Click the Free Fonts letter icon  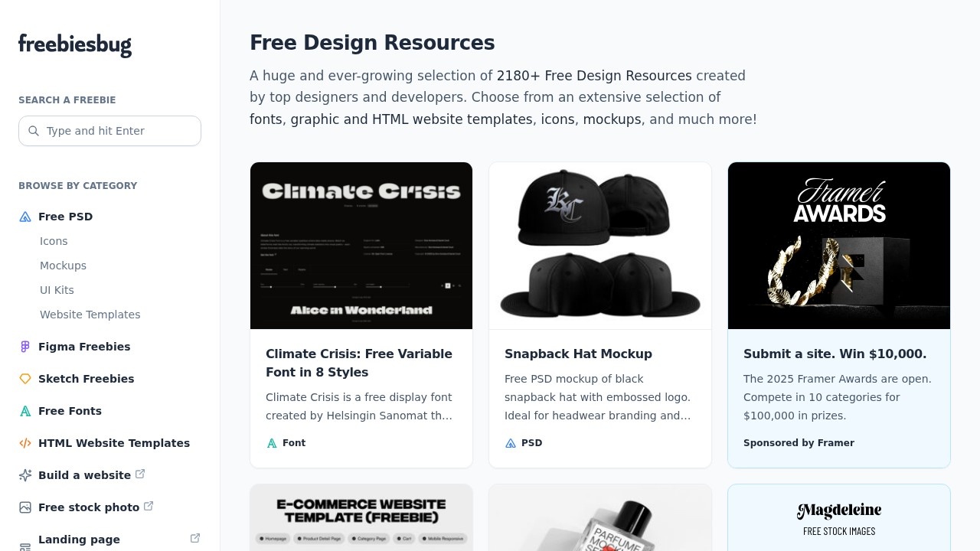tap(25, 411)
